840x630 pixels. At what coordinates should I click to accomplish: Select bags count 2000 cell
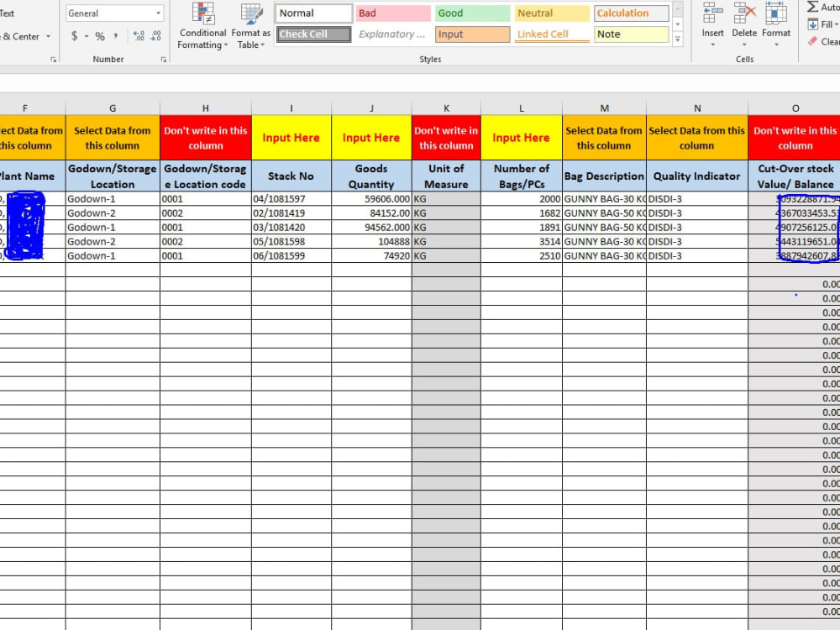click(x=522, y=199)
